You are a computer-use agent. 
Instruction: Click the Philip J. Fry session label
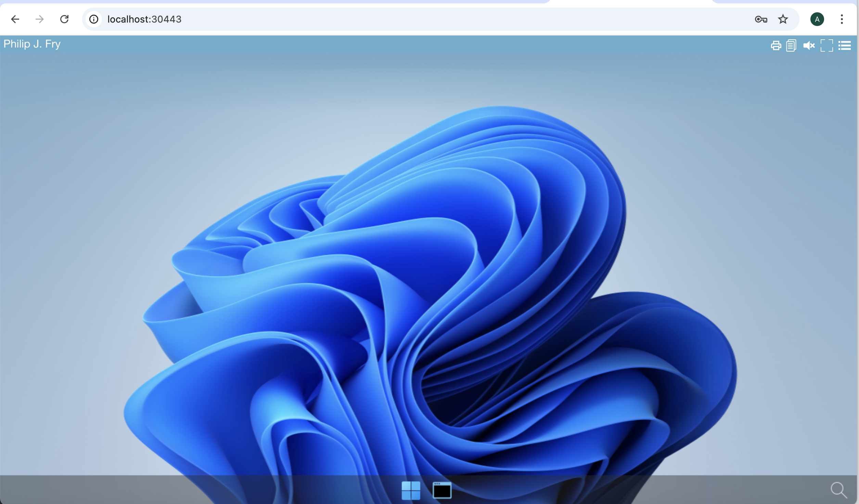pos(31,44)
